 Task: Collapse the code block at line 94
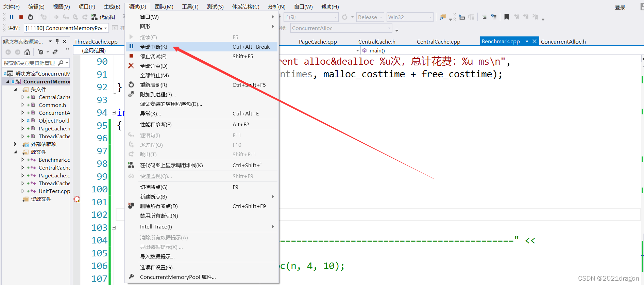(114, 112)
